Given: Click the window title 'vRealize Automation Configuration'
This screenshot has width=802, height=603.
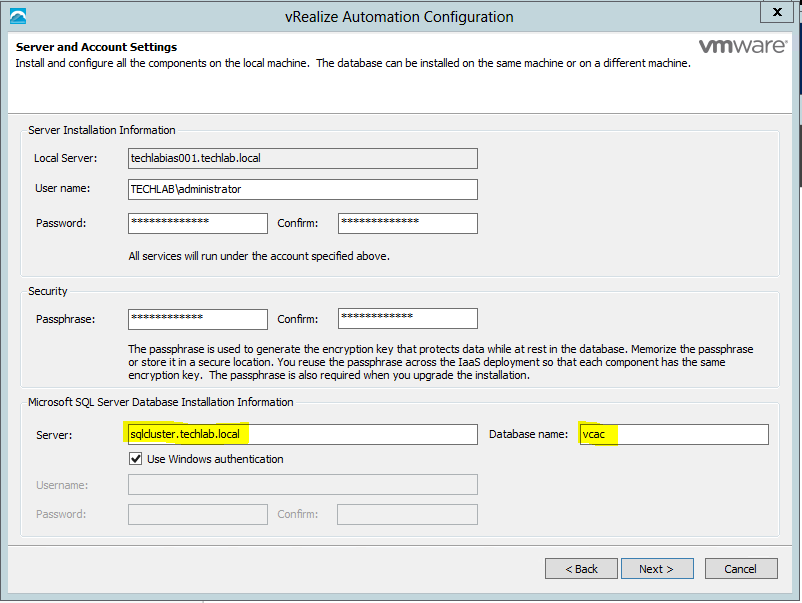Looking at the screenshot, I should (x=399, y=17).
